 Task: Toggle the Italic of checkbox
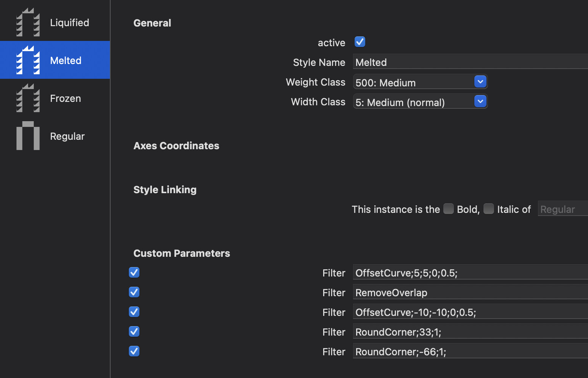point(488,209)
